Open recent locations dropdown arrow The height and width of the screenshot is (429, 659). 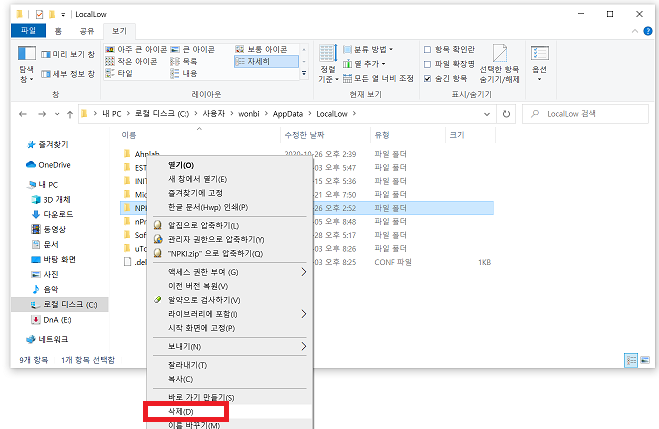click(x=57, y=114)
